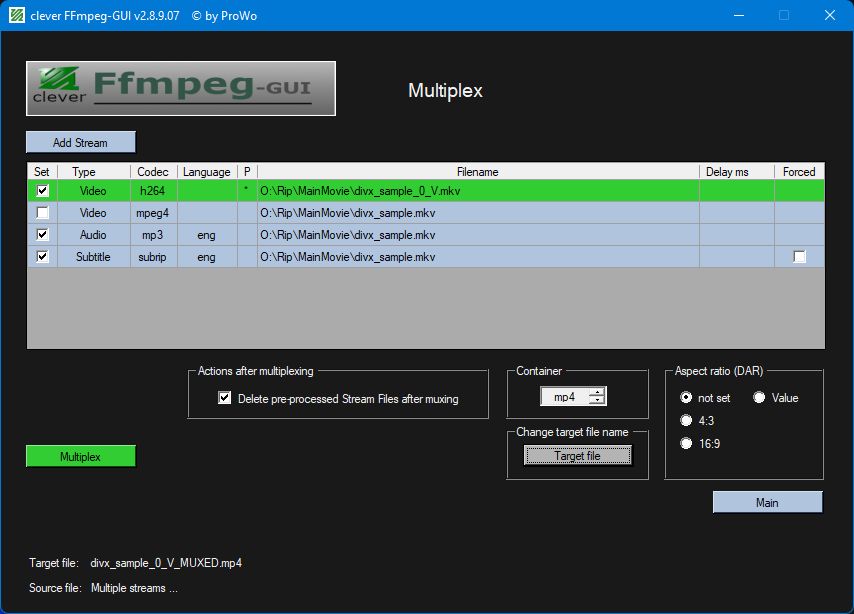
Task: Click the eng language cell in Subtitle row
Action: click(x=207, y=257)
